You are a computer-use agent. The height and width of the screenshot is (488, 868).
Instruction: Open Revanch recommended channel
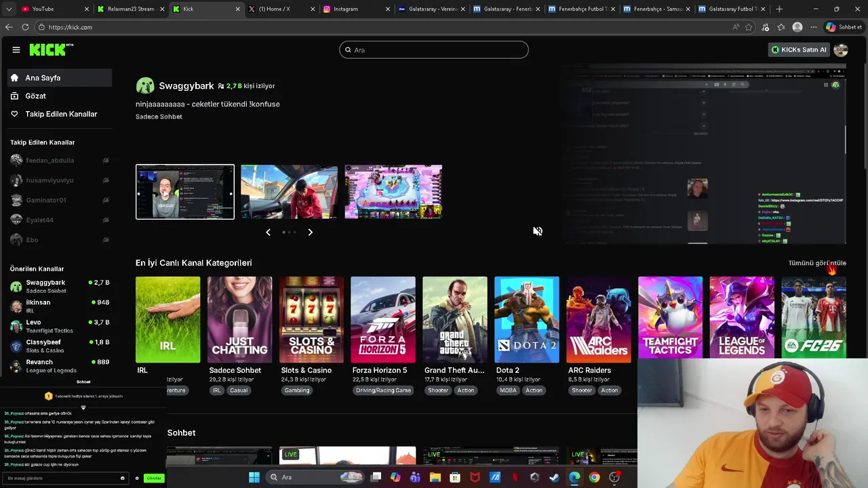(60, 366)
